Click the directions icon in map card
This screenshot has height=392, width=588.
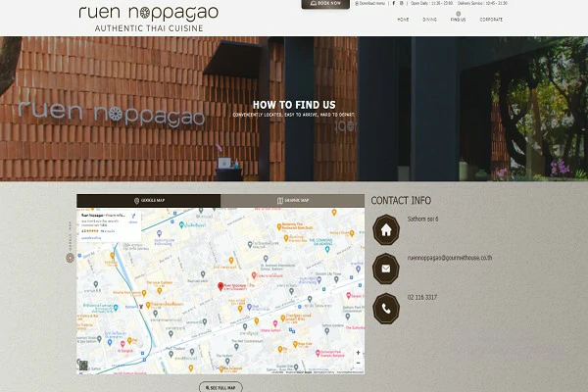pyautogui.click(x=133, y=217)
